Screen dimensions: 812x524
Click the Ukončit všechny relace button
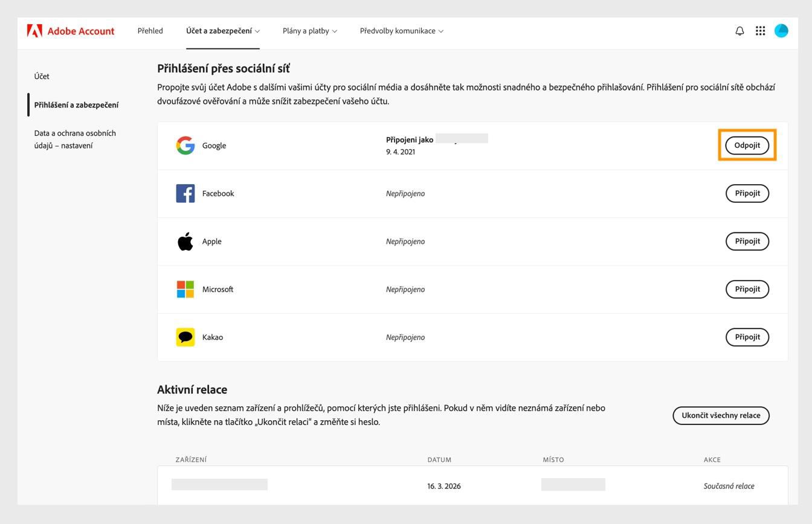pyautogui.click(x=720, y=415)
